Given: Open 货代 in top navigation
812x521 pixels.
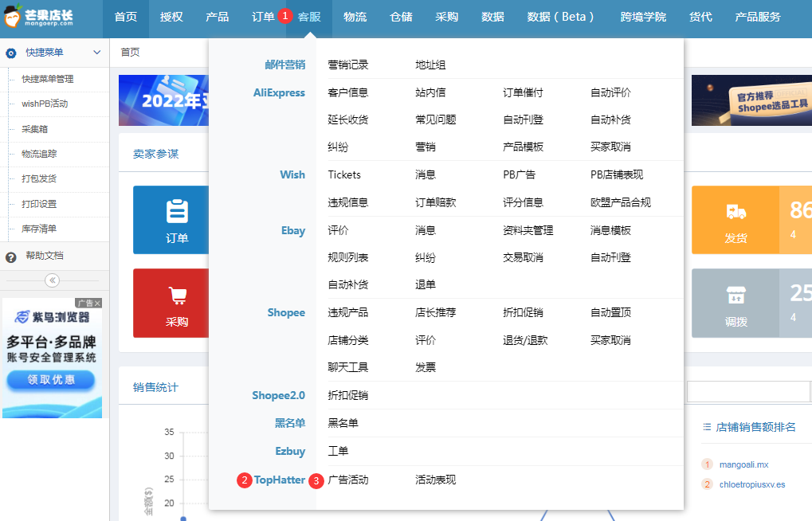Looking at the screenshot, I should [x=700, y=17].
